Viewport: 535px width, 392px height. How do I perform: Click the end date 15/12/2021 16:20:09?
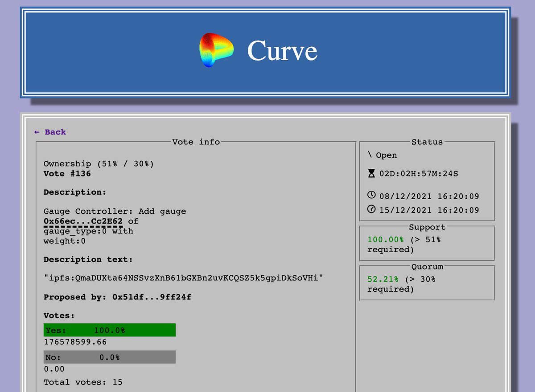429,210
